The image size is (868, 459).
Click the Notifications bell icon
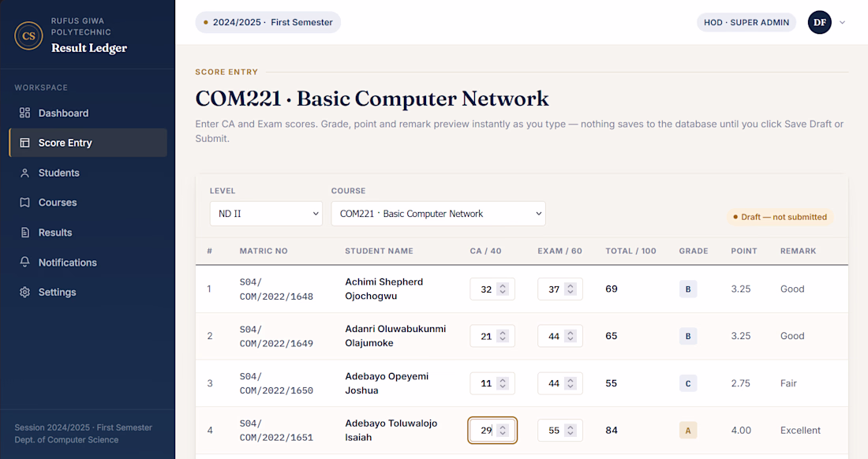click(x=25, y=262)
